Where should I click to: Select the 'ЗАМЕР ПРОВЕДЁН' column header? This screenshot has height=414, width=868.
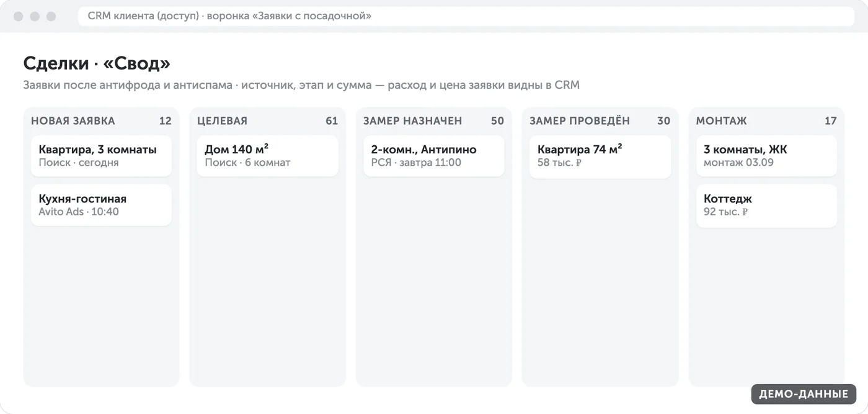[x=580, y=121]
